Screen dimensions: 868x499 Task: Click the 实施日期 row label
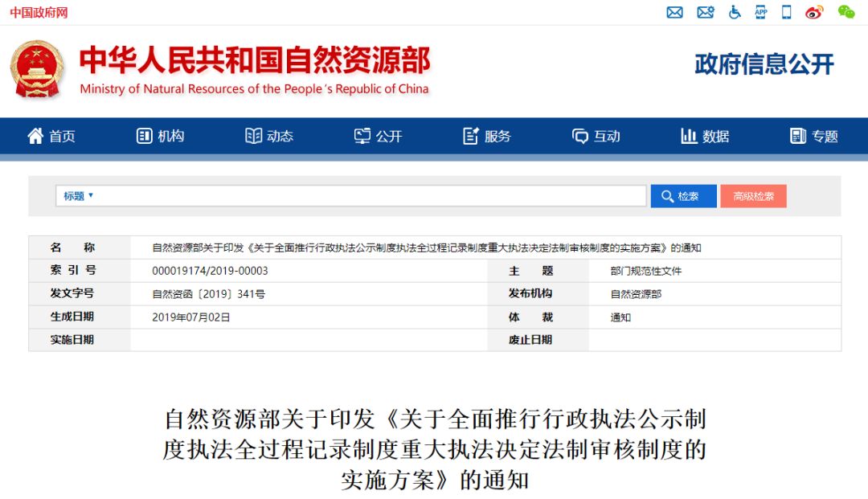(72, 340)
